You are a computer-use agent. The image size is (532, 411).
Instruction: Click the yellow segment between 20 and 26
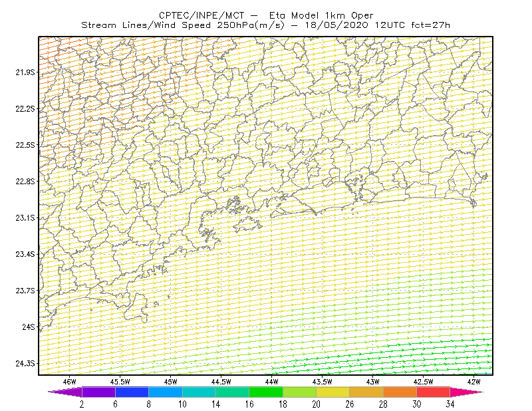pyautogui.click(x=333, y=392)
